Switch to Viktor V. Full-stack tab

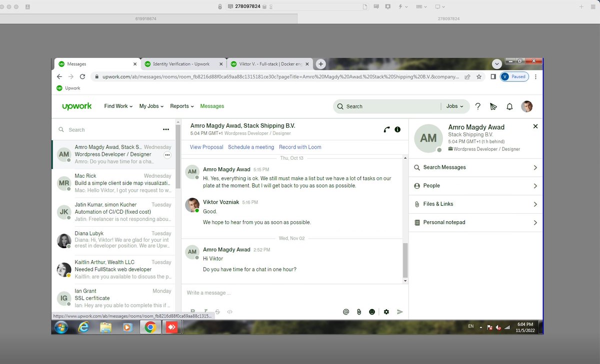click(x=270, y=64)
